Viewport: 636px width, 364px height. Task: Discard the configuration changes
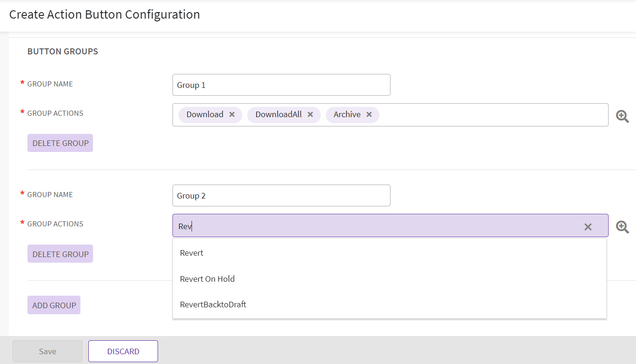(123, 351)
